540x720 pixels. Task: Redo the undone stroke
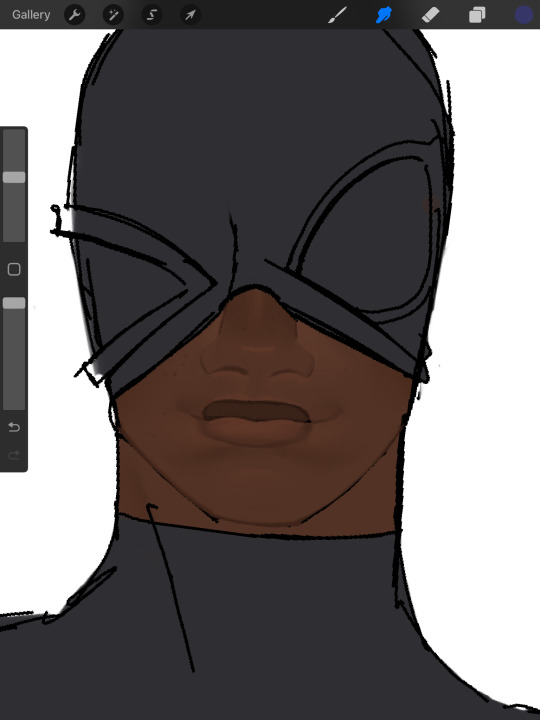[14, 455]
